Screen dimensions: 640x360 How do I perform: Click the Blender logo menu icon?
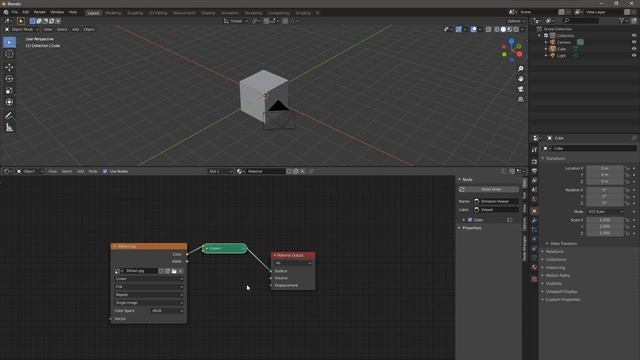click(x=6, y=12)
